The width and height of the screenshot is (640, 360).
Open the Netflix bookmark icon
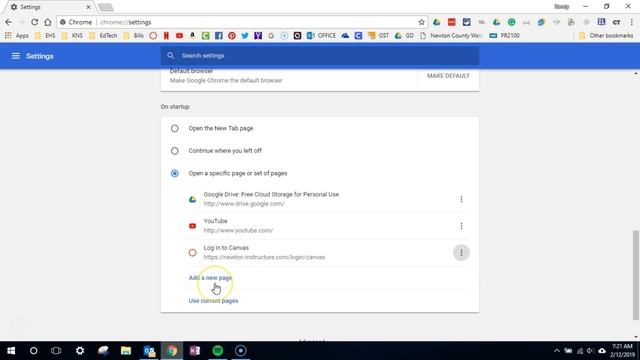166,36
